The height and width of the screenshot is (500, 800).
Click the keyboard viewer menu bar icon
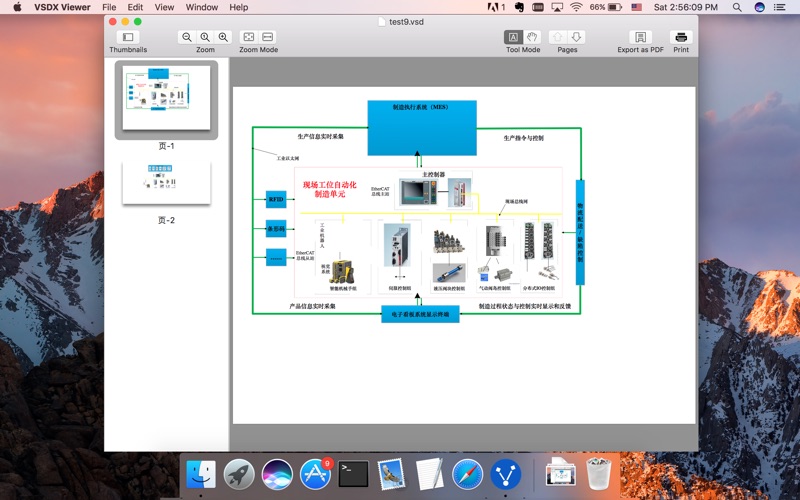pos(538,7)
